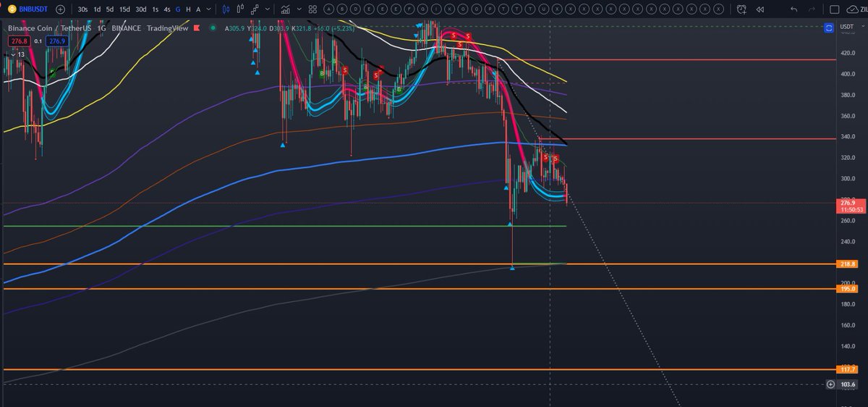Choose the 30d timeframe
The image size is (868, 407).
pyautogui.click(x=141, y=9)
